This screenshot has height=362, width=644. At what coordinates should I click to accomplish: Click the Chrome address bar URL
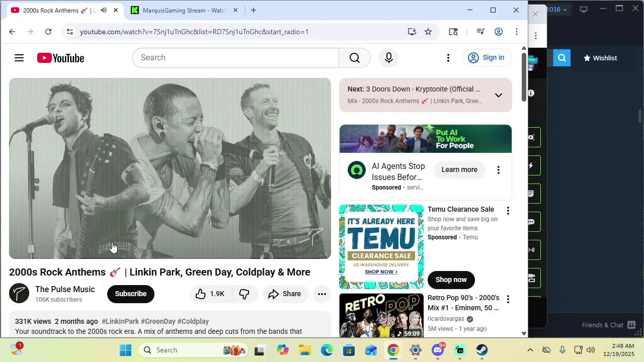(194, 32)
